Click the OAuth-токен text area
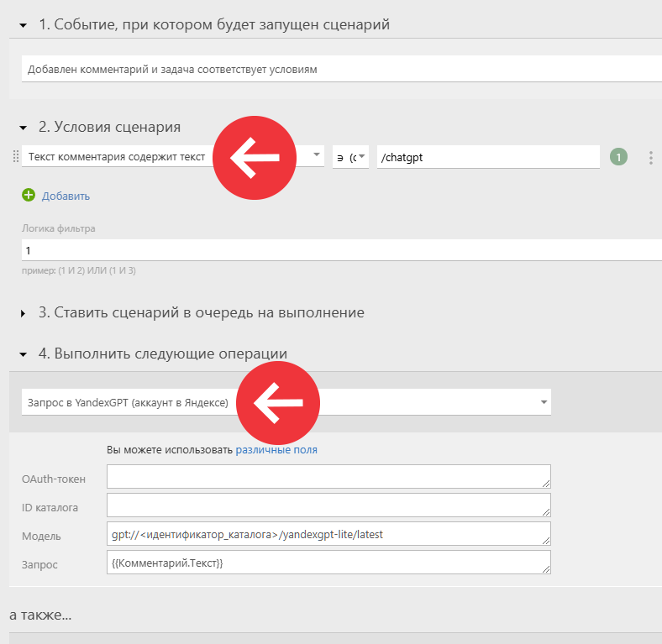The image size is (662, 644). coord(328,476)
